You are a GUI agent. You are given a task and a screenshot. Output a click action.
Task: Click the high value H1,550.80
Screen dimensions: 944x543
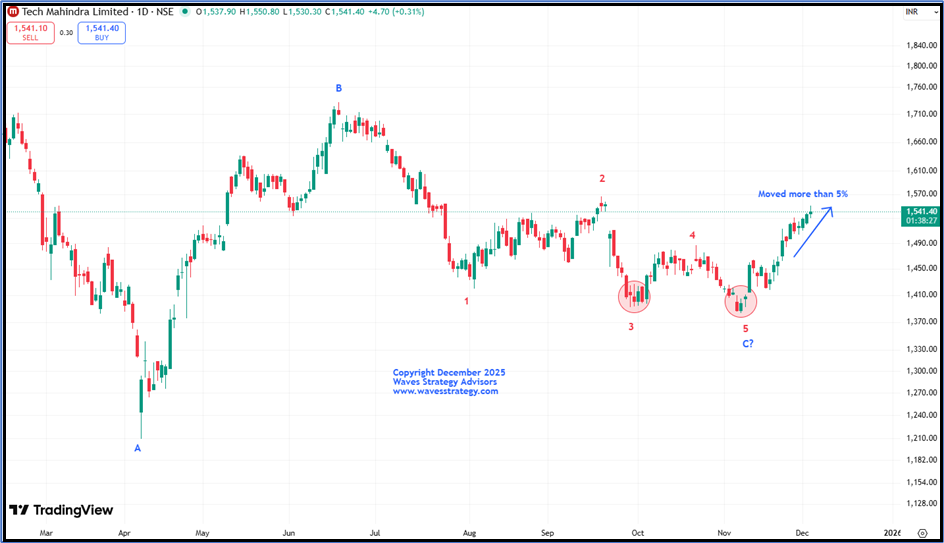pyautogui.click(x=259, y=11)
